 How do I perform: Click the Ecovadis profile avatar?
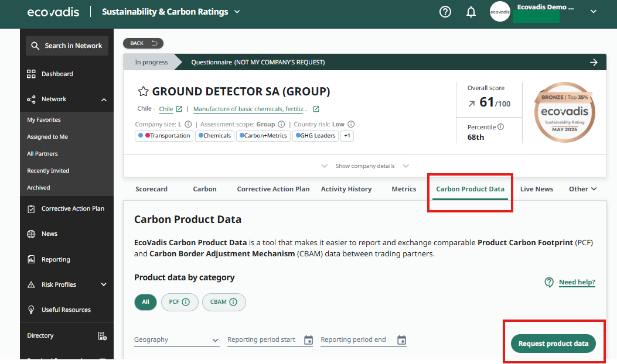[500, 12]
